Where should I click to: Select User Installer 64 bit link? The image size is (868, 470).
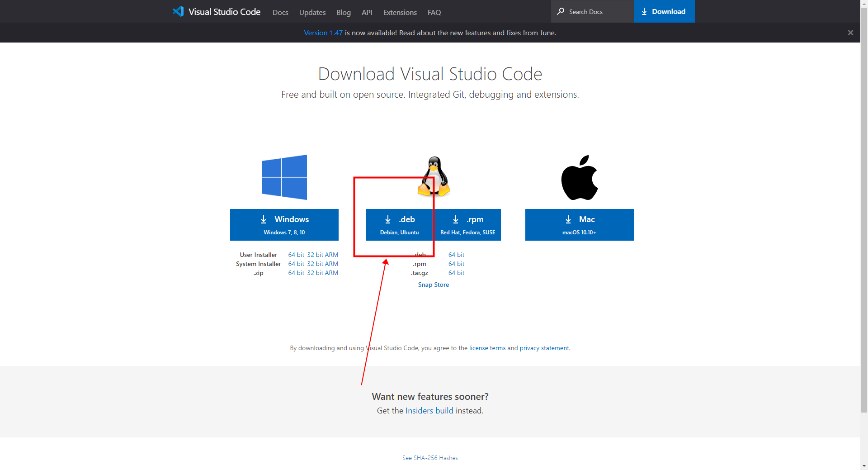click(297, 255)
